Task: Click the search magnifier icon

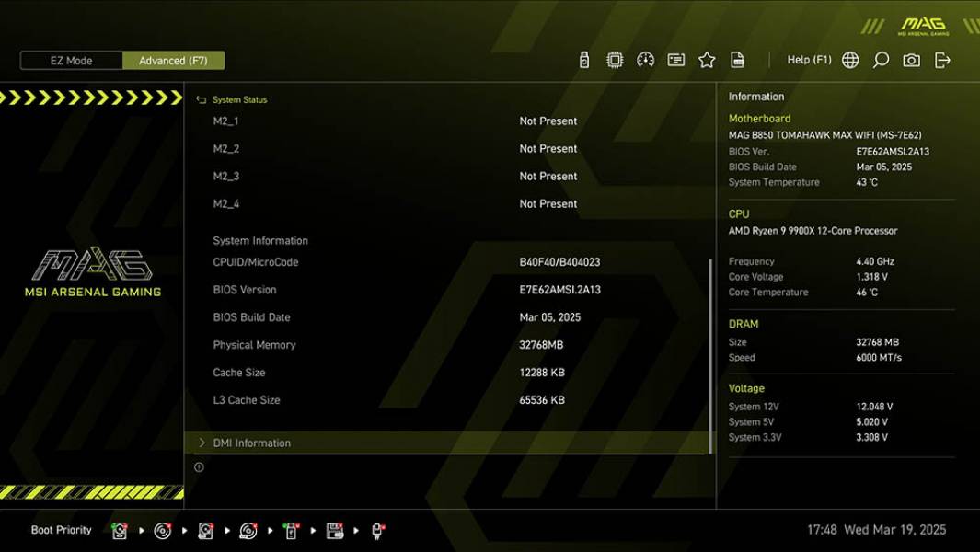Action: 881,60
